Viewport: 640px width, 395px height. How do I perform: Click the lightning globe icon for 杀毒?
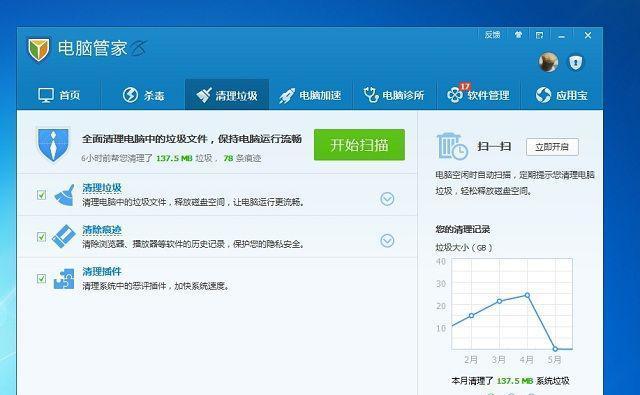click(x=130, y=95)
